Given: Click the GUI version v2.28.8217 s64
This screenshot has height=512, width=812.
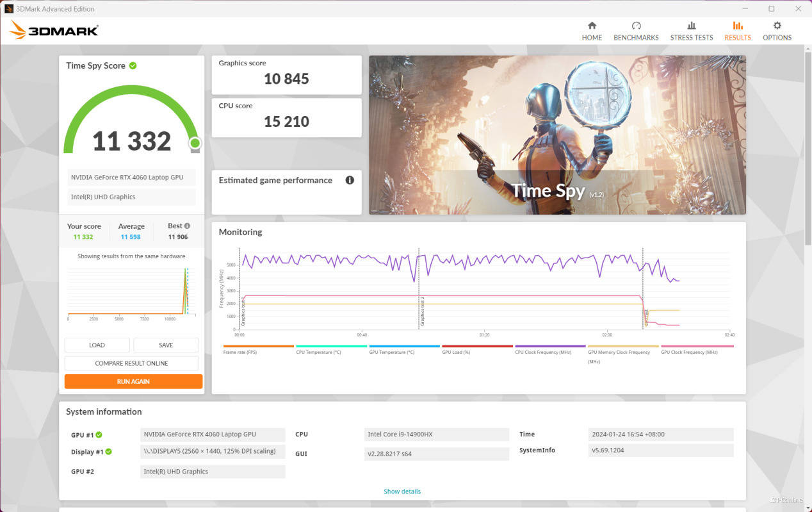Looking at the screenshot, I should coord(437,453).
